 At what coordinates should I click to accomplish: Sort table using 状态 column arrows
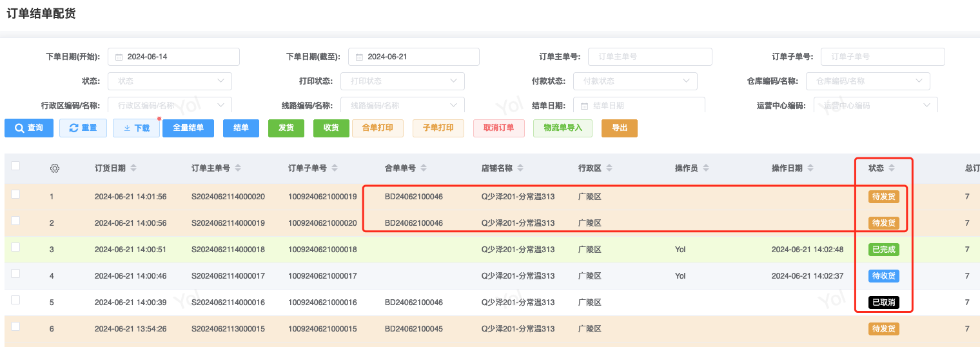(x=892, y=168)
